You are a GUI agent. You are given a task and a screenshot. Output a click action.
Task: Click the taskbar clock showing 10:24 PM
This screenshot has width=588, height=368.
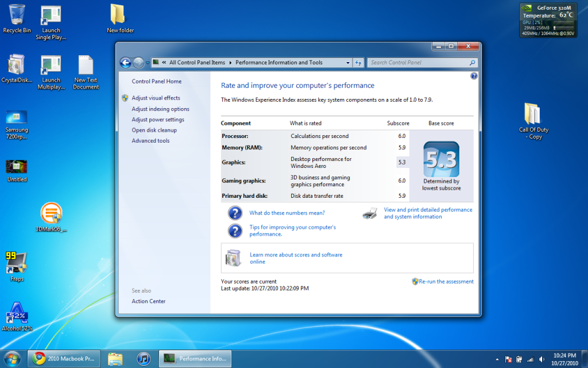(x=564, y=359)
